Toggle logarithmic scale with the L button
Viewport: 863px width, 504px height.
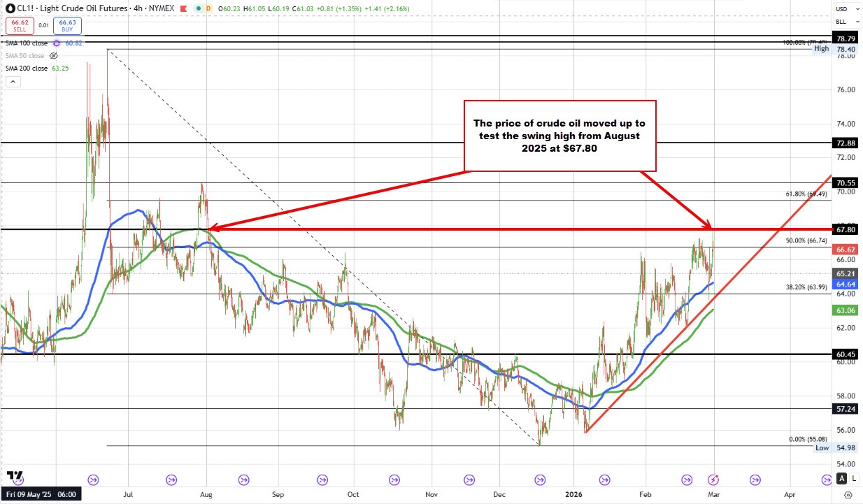tap(855, 479)
